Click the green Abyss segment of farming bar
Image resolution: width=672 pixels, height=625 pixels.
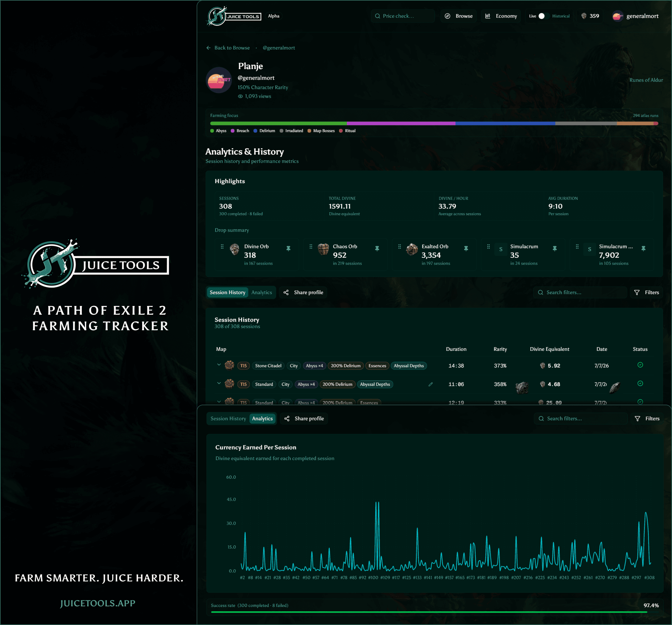278,124
